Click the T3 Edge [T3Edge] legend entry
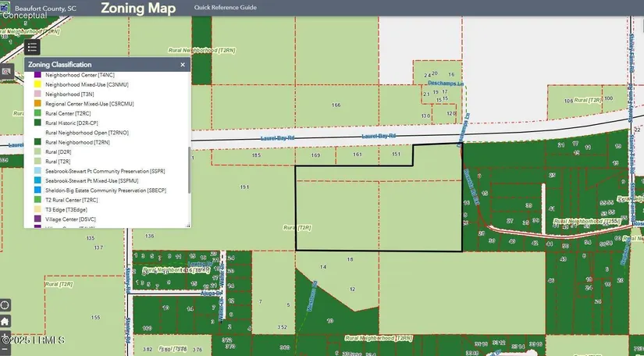This screenshot has width=644, height=356. (x=66, y=209)
